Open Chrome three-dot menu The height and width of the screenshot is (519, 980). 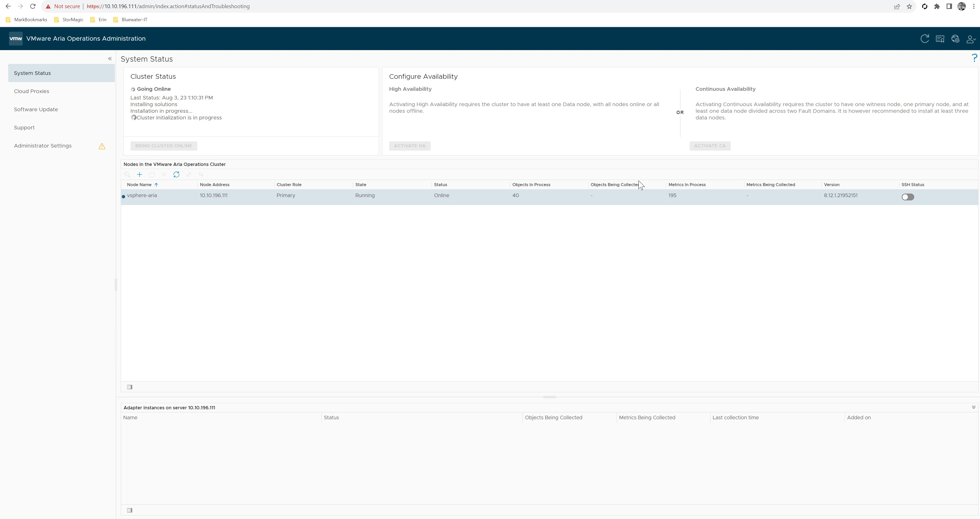click(x=974, y=6)
